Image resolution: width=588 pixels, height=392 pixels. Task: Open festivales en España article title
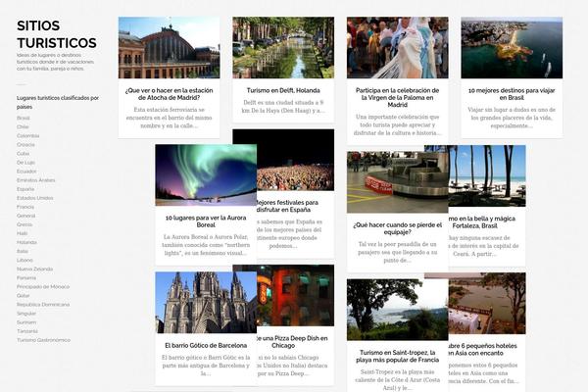pos(287,206)
